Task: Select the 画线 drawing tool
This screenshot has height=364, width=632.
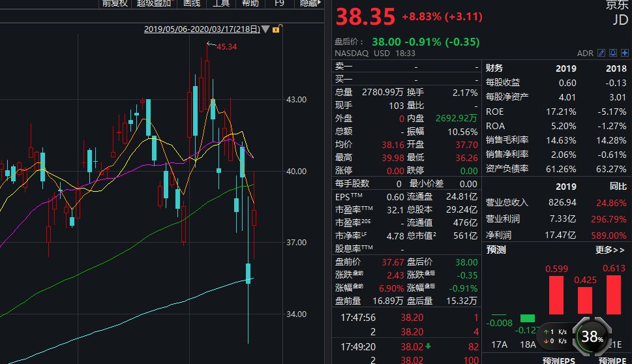Action: tap(192, 3)
